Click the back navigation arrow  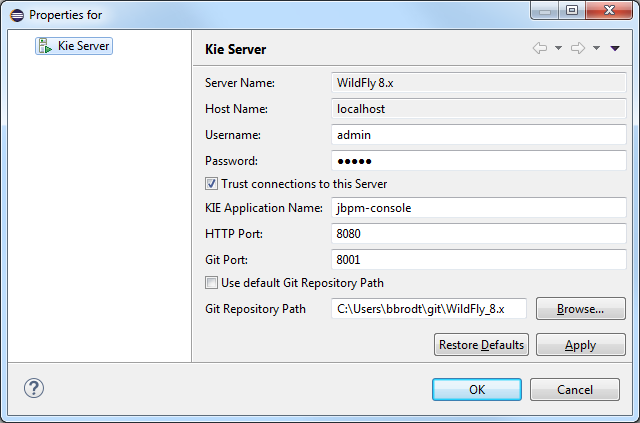click(539, 48)
